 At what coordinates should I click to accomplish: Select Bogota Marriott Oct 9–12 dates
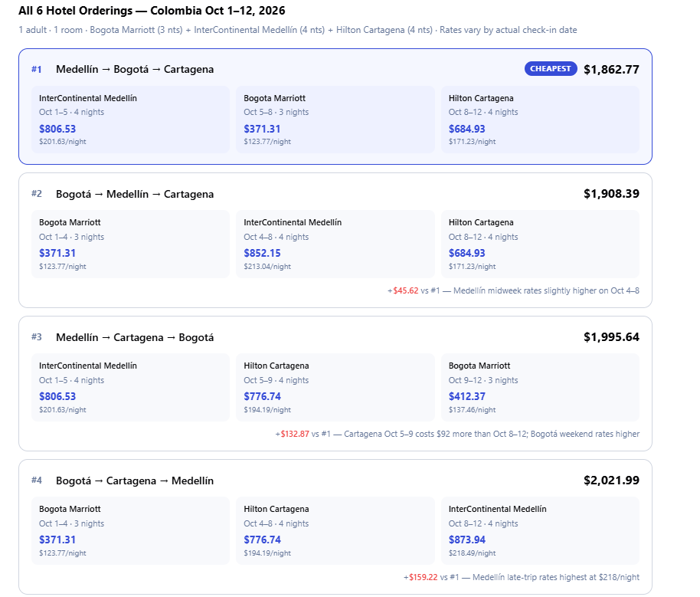coord(483,380)
